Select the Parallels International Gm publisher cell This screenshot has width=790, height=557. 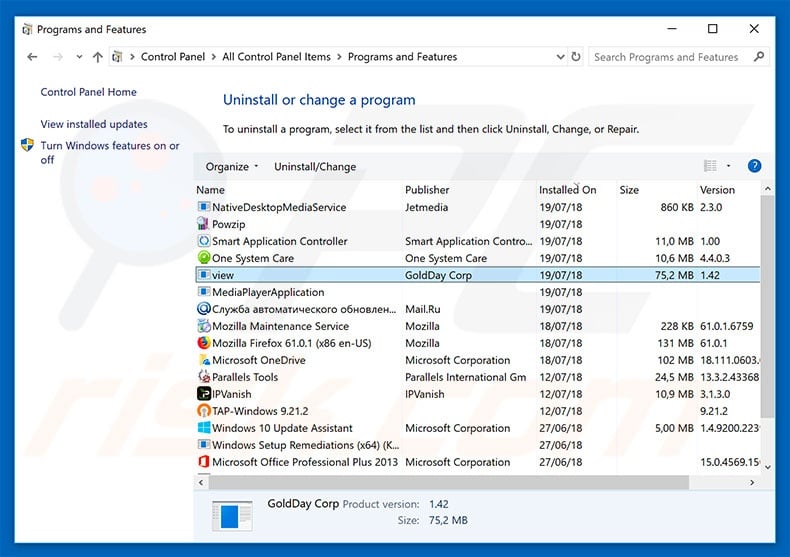point(466,377)
